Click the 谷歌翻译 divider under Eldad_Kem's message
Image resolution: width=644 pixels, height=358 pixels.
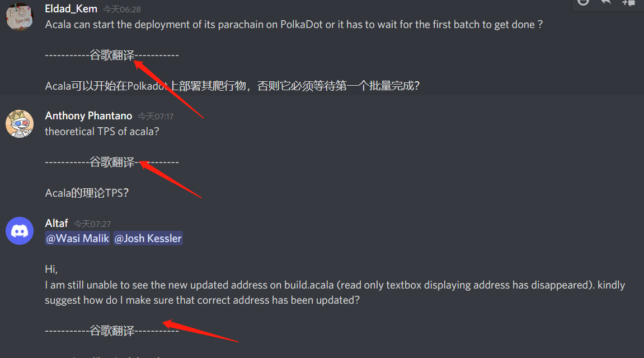click(112, 55)
